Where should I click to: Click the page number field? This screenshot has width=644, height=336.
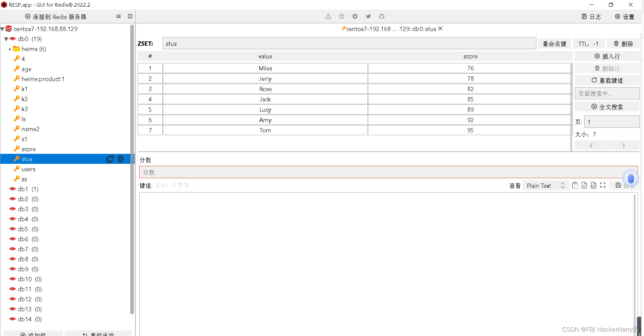click(612, 122)
